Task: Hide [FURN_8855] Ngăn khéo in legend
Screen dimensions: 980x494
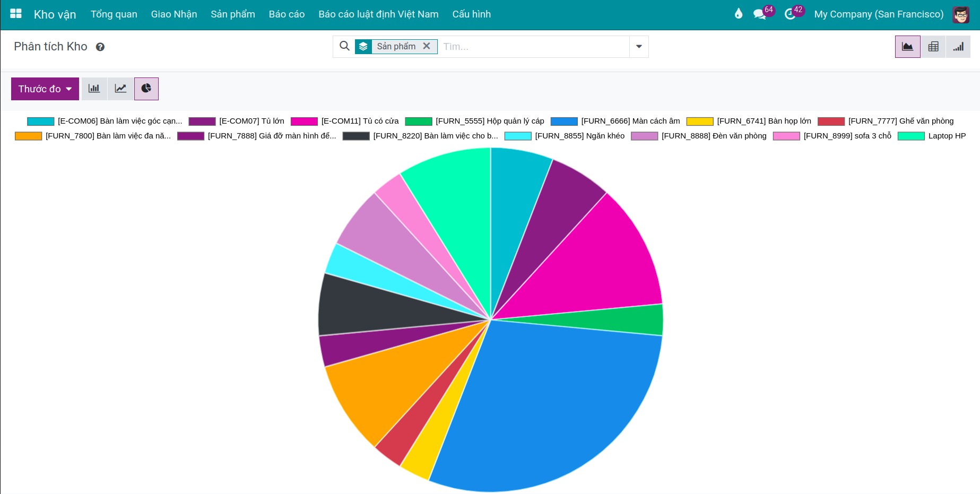Action: click(x=565, y=136)
